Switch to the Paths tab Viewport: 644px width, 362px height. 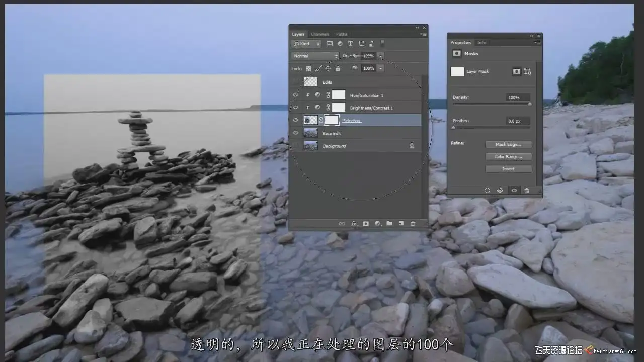tap(342, 34)
